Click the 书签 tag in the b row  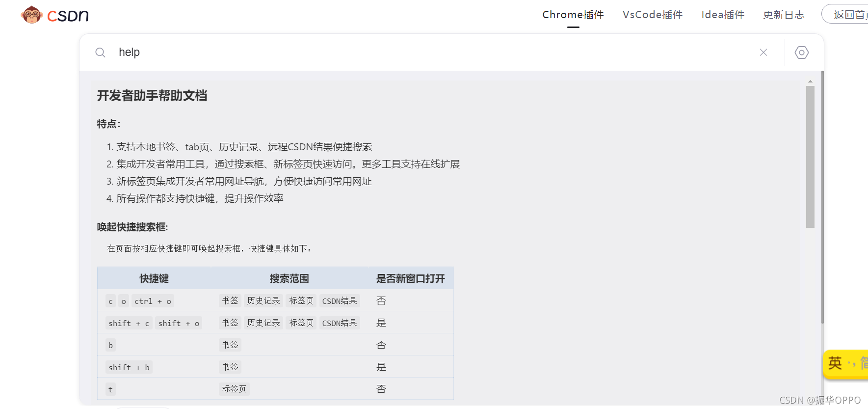230,345
